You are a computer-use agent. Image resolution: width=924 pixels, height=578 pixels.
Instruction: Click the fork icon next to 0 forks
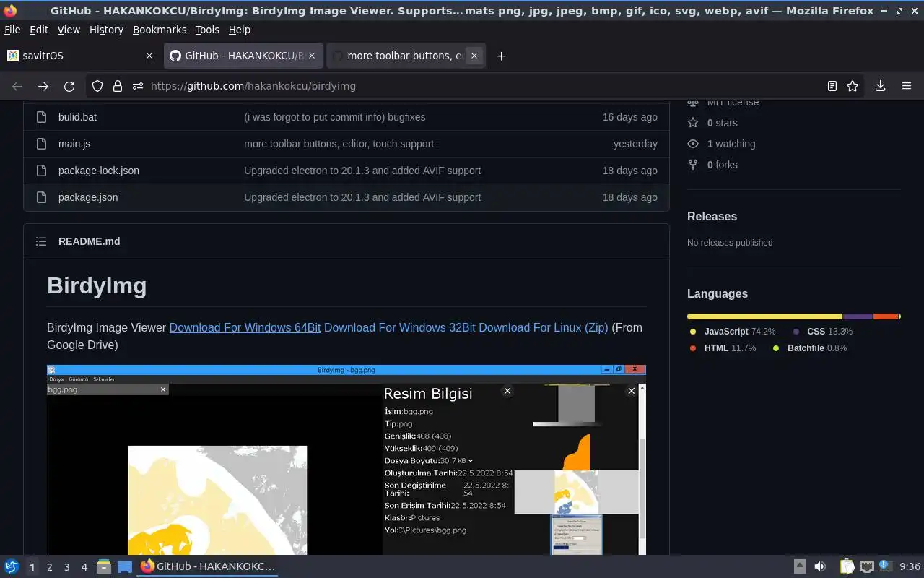[693, 165]
